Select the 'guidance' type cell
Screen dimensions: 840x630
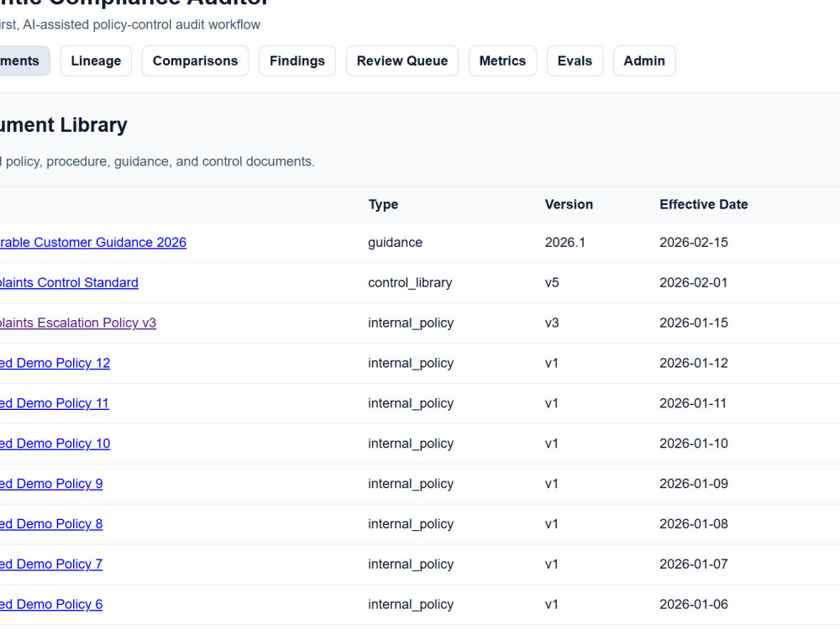tap(395, 242)
